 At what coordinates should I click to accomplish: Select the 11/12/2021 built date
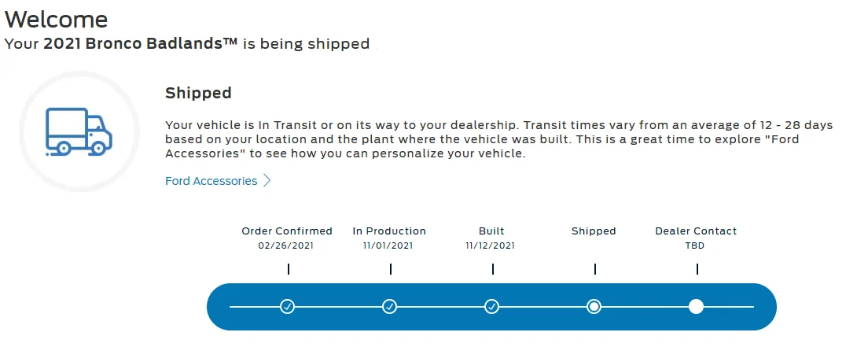[491, 245]
